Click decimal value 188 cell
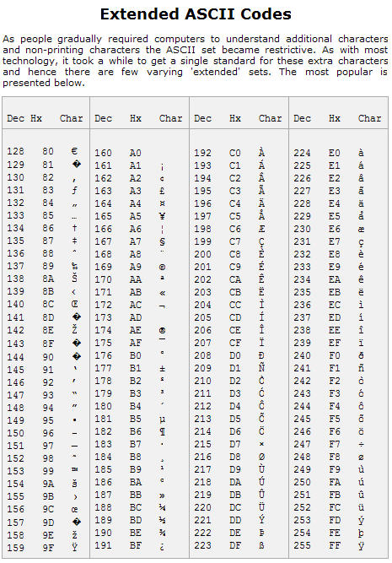 coord(104,507)
